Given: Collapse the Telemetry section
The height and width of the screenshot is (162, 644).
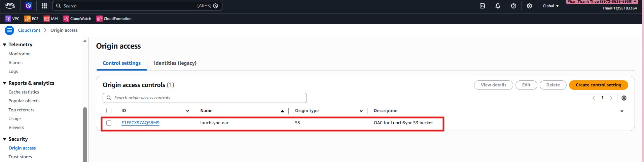Looking at the screenshot, I should click(5, 45).
